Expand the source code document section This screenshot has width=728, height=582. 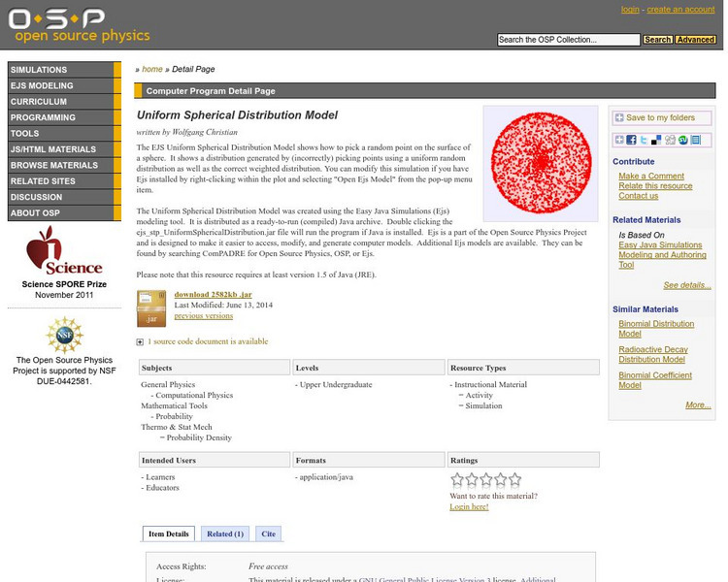tap(140, 342)
